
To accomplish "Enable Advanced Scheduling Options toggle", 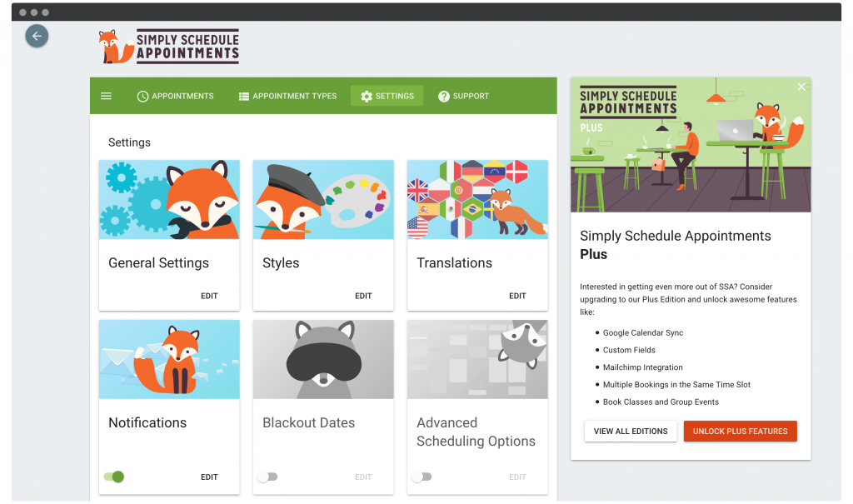I will (x=422, y=477).
